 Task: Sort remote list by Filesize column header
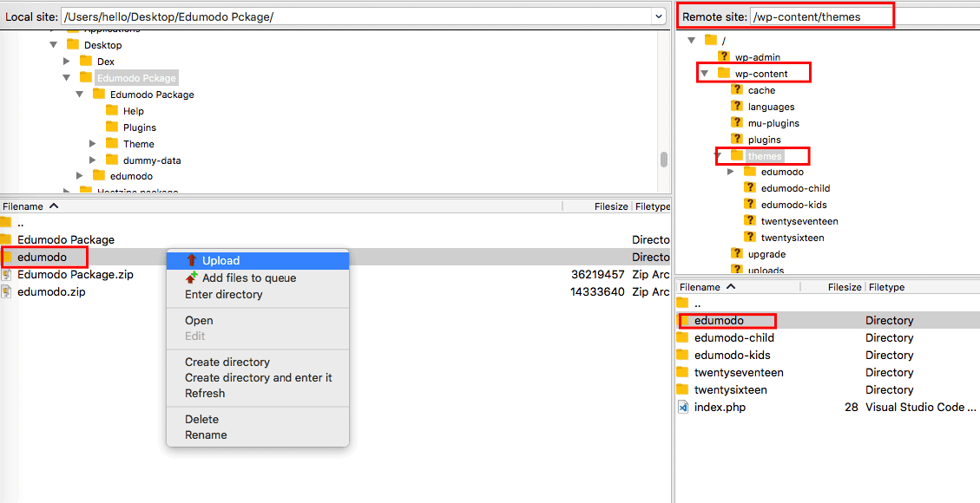843,287
